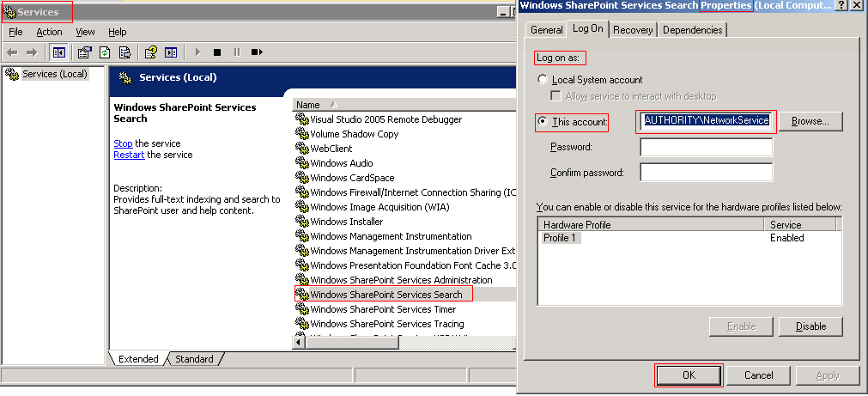Click the gear icon next to Windows CardSpace
This screenshot has width=868, height=396.
pos(301,177)
